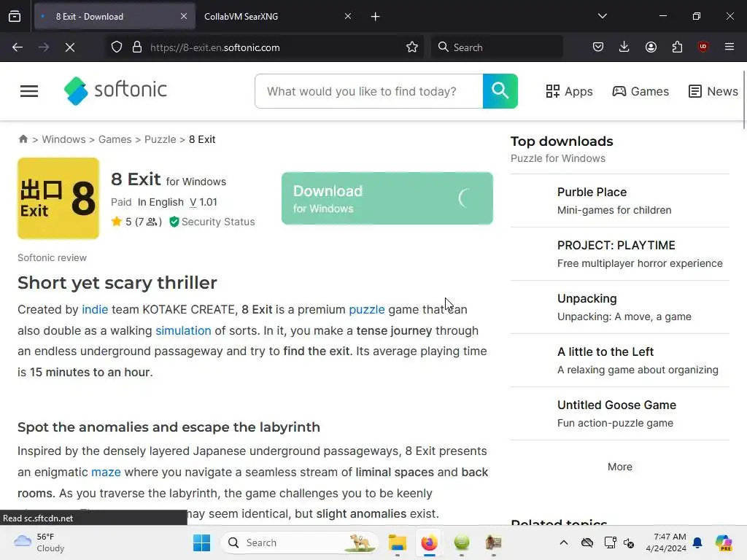Screen dimensions: 747x560
Task: Click the home breadcrumb icon
Action: [x=23, y=139]
